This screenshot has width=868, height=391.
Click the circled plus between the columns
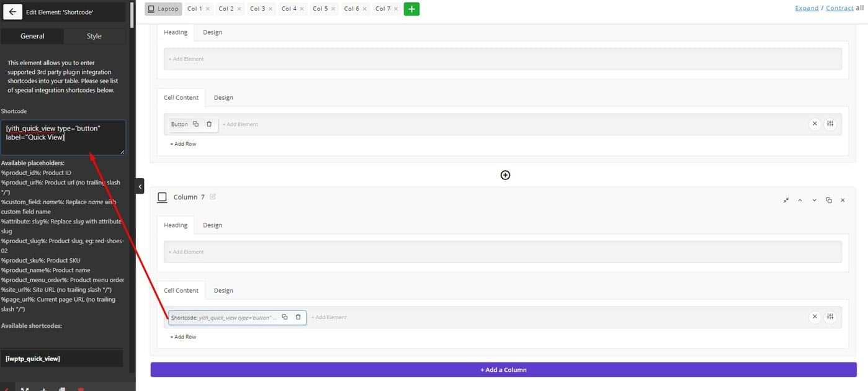click(505, 175)
